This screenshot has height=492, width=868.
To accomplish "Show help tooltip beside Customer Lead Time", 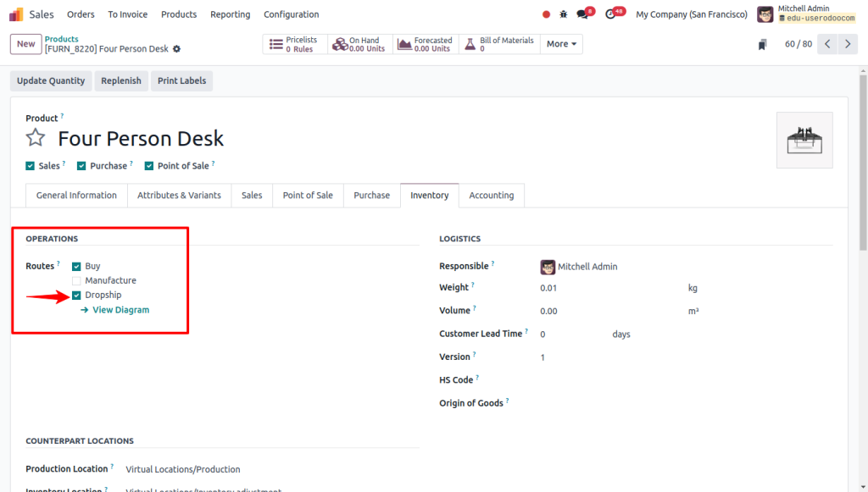I will coord(526,331).
